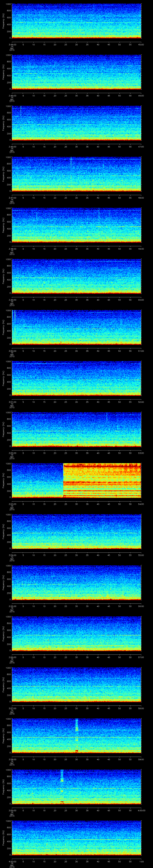Click the Frequency (Hz) axis label of the 3:53:00 panel
The width and height of the screenshot is (153, 868).
point(4,480)
